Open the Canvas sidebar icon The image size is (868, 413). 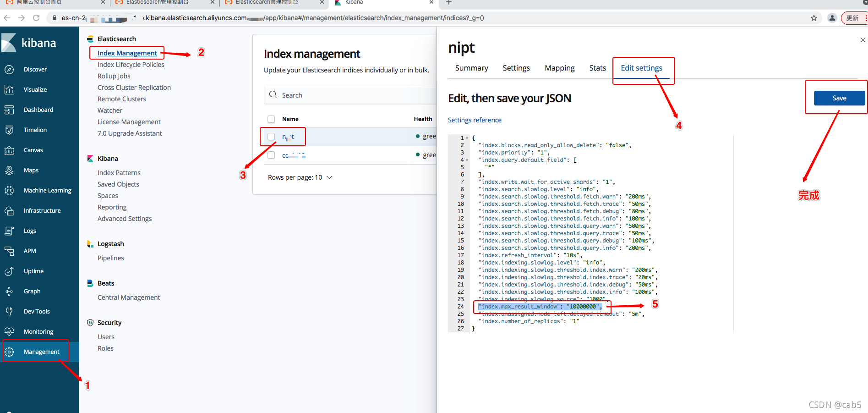[x=9, y=150]
